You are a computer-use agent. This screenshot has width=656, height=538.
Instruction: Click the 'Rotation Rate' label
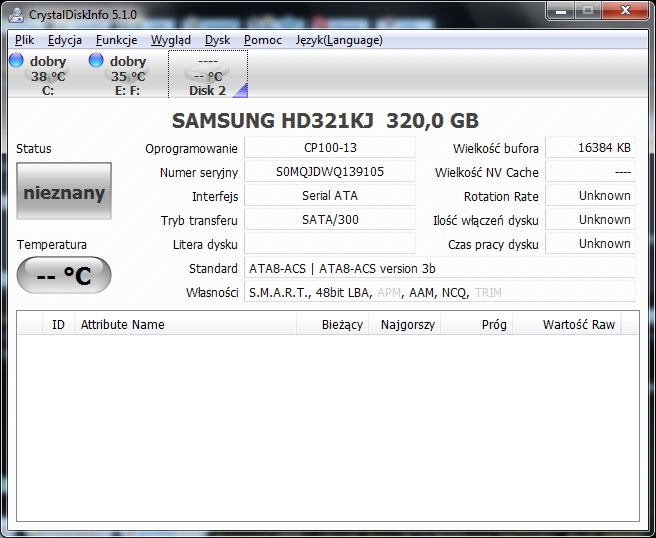tap(501, 196)
